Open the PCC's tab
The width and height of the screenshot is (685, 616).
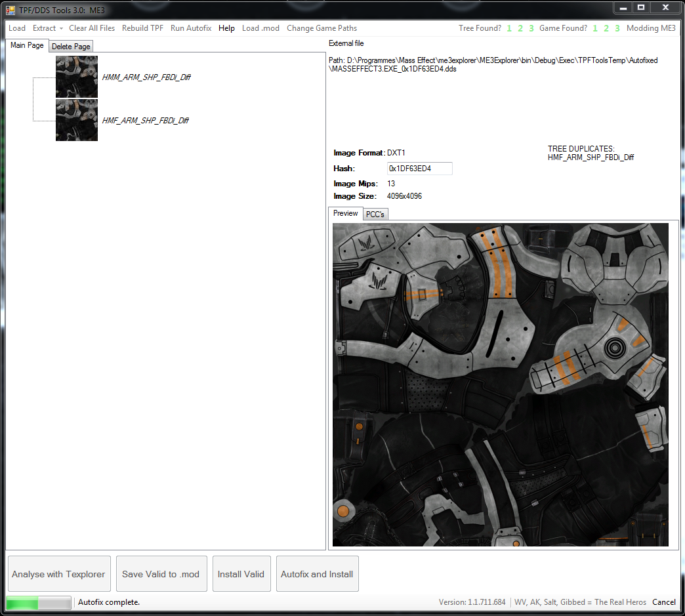pyautogui.click(x=375, y=214)
